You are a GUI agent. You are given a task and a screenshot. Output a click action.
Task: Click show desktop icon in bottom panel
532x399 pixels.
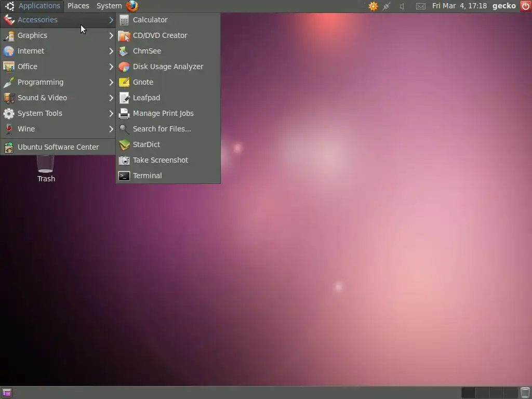6,393
